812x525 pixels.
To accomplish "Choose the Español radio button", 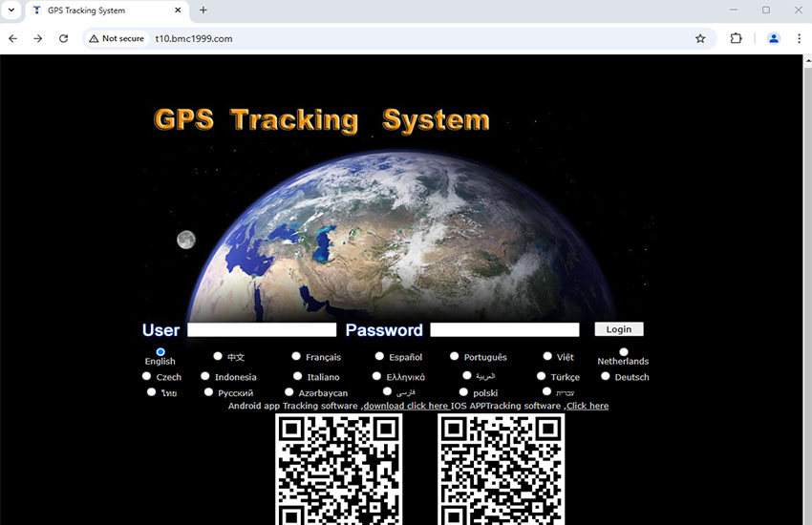I will (379, 356).
